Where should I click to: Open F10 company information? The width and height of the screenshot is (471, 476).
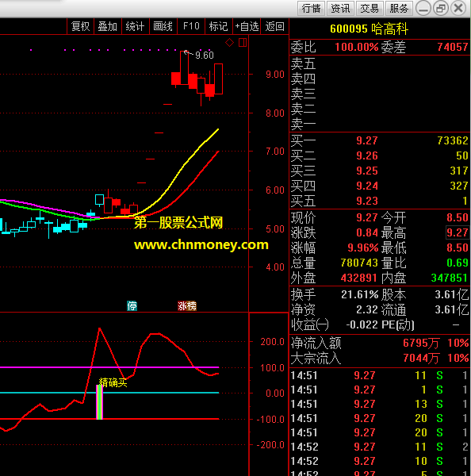click(x=191, y=26)
